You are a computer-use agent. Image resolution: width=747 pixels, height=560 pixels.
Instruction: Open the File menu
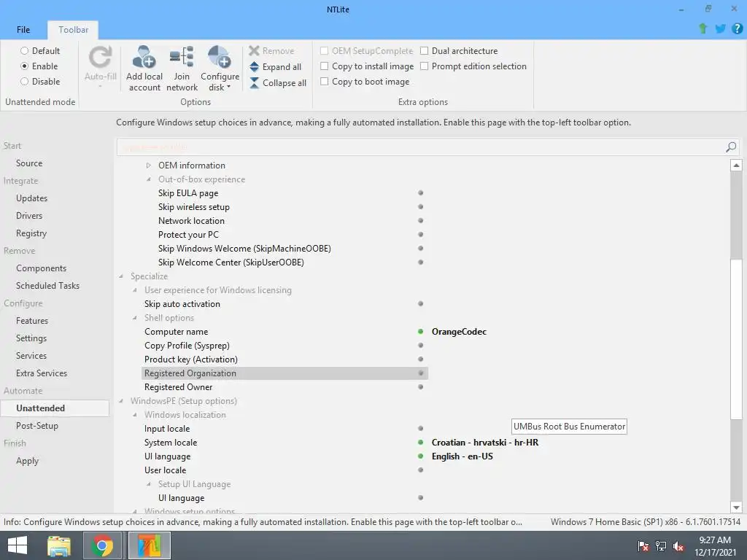[23, 29]
